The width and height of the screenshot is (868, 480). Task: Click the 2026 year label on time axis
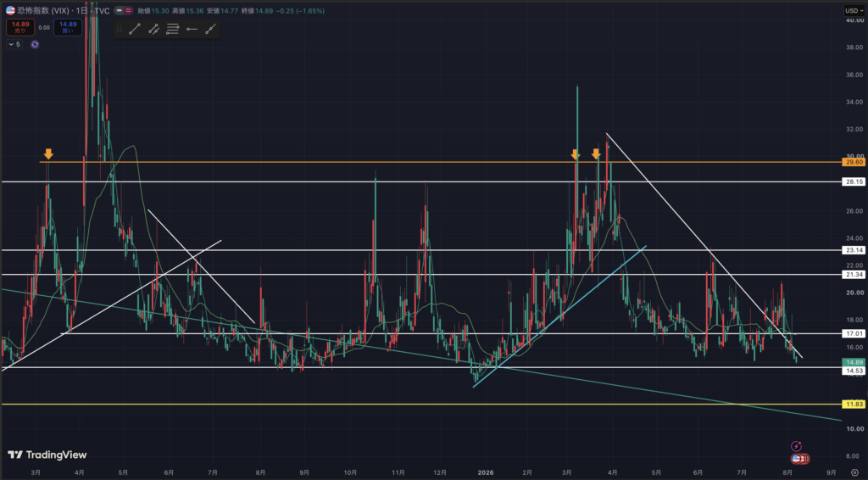486,472
